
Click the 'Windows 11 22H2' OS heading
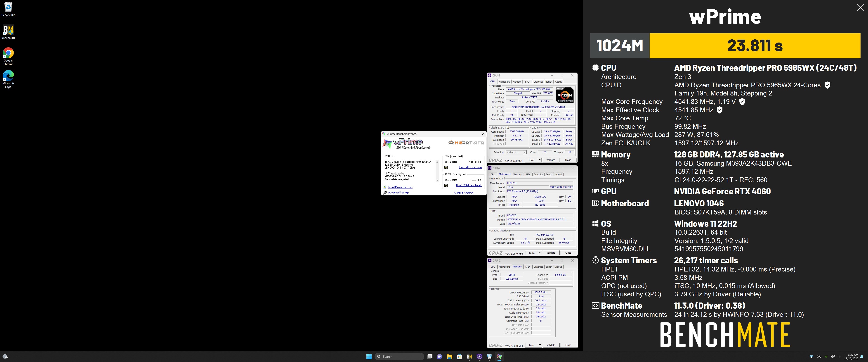pos(705,224)
